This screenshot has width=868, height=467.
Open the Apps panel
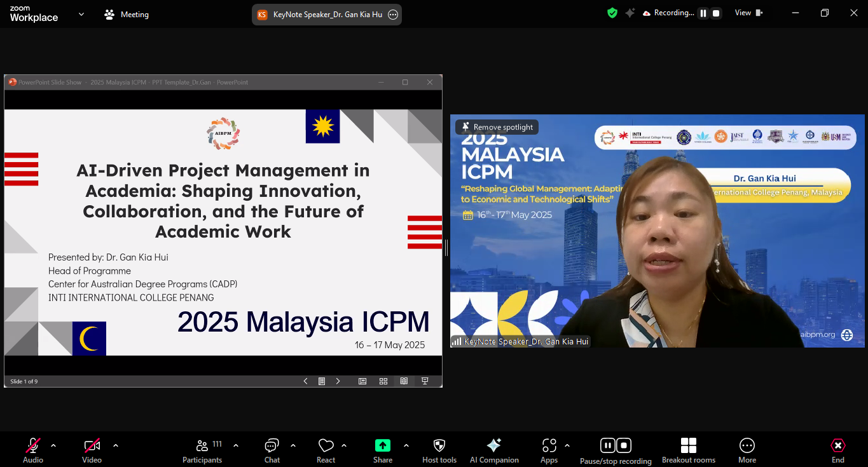[549, 450]
